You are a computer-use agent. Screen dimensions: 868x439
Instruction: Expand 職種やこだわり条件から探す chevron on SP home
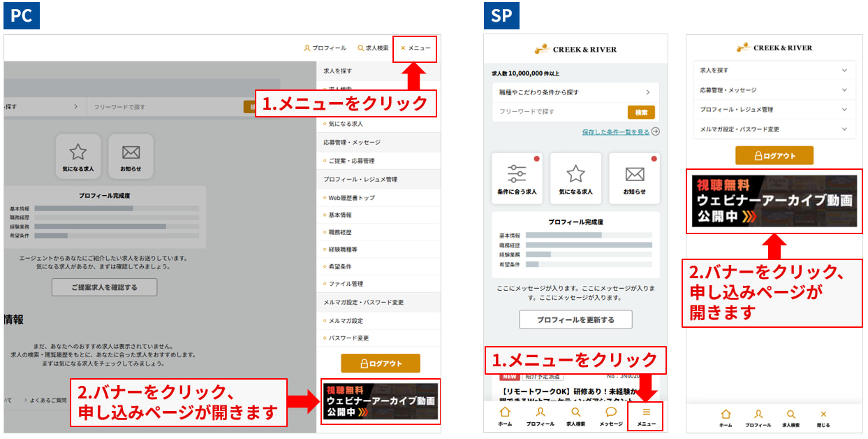click(647, 92)
